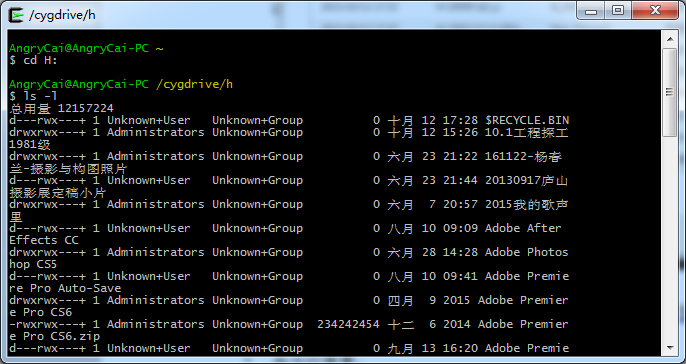
Task: Maximize the terminal window
Action: click(x=618, y=11)
